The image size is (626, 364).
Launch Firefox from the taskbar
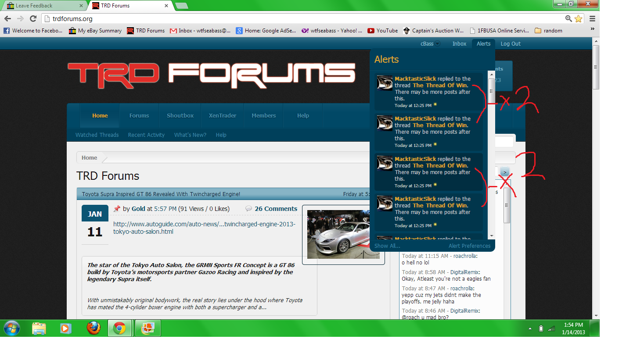click(93, 328)
